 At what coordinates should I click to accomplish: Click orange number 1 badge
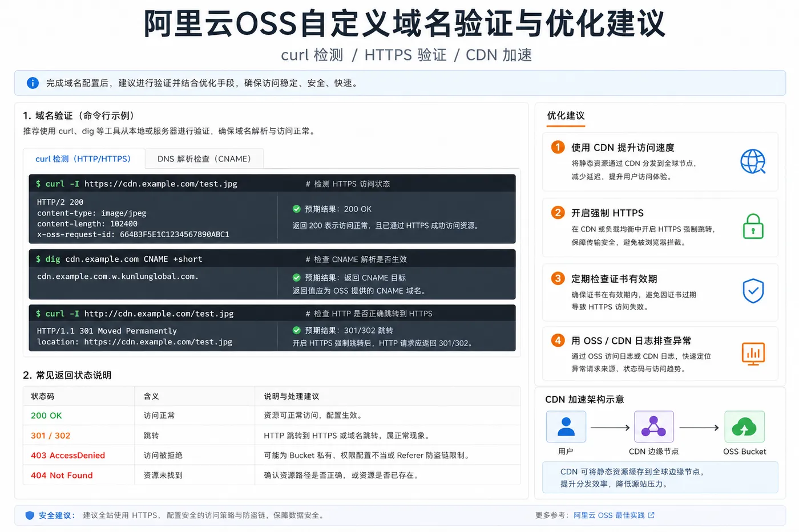(558, 147)
